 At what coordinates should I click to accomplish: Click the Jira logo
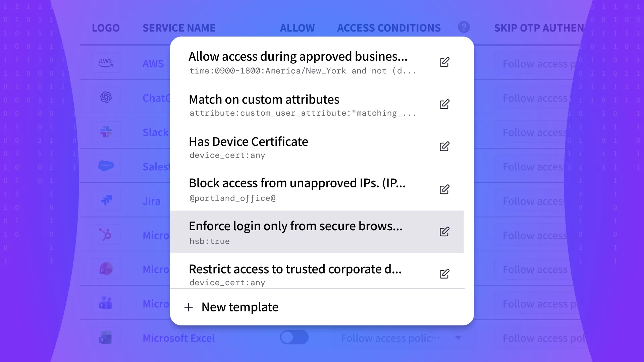pyautogui.click(x=106, y=200)
